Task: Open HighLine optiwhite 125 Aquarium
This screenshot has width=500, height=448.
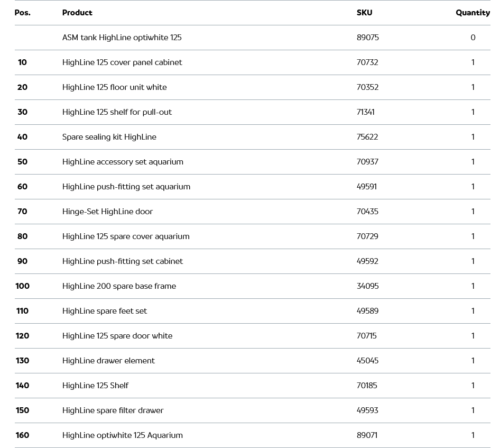Action: tap(123, 435)
